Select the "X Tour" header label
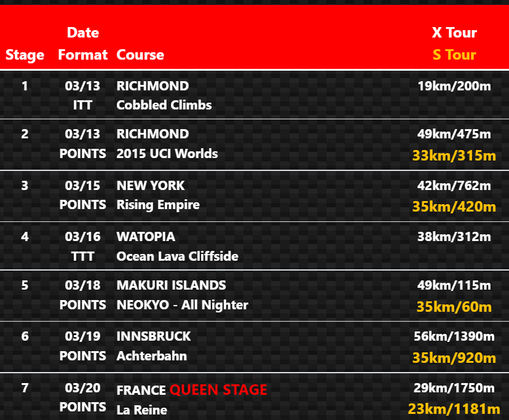The height and width of the screenshot is (420, 509). pos(454,33)
